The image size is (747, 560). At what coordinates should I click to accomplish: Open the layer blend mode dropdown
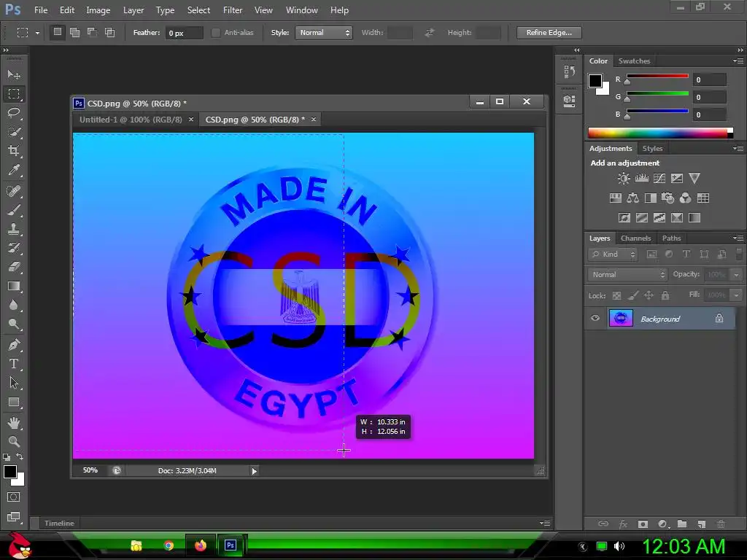(627, 274)
